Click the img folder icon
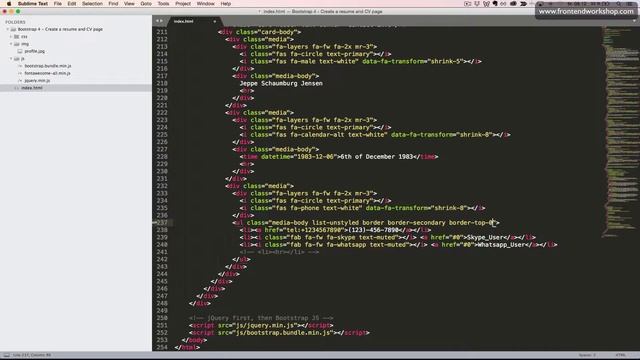Viewport: 640px width, 360px height. [x=17, y=44]
